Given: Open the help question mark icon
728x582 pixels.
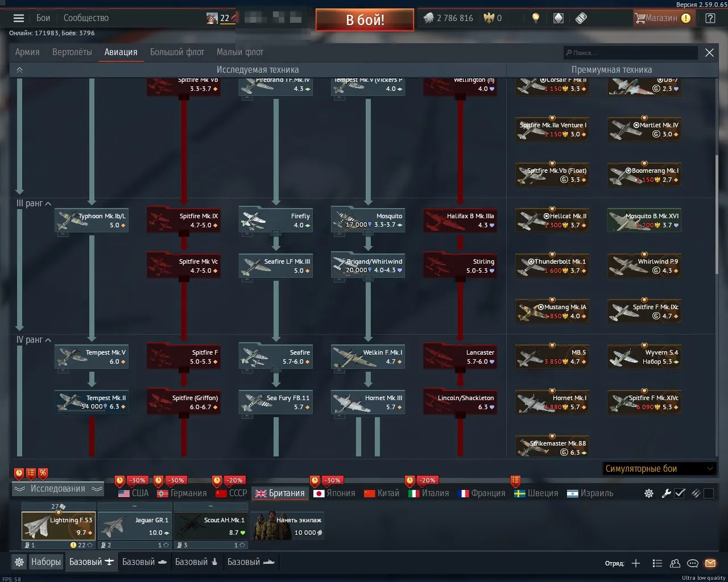Looking at the screenshot, I should coord(710,18).
